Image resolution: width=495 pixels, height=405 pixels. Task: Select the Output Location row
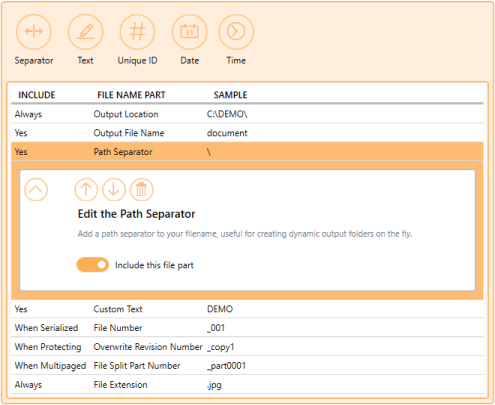(x=247, y=114)
